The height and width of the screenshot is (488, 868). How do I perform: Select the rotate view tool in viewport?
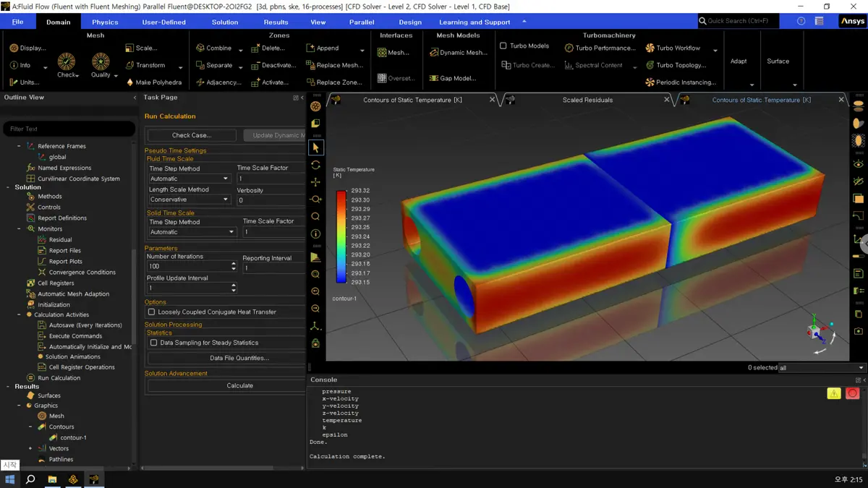(315, 165)
